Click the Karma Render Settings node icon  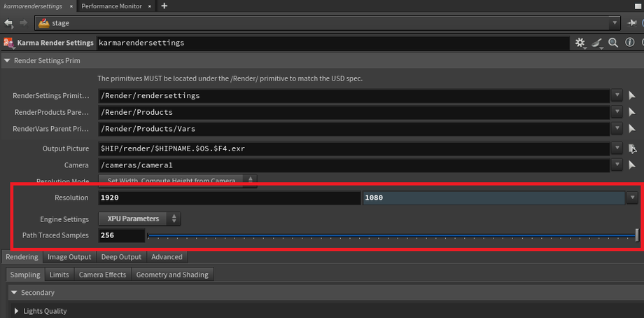(9, 43)
